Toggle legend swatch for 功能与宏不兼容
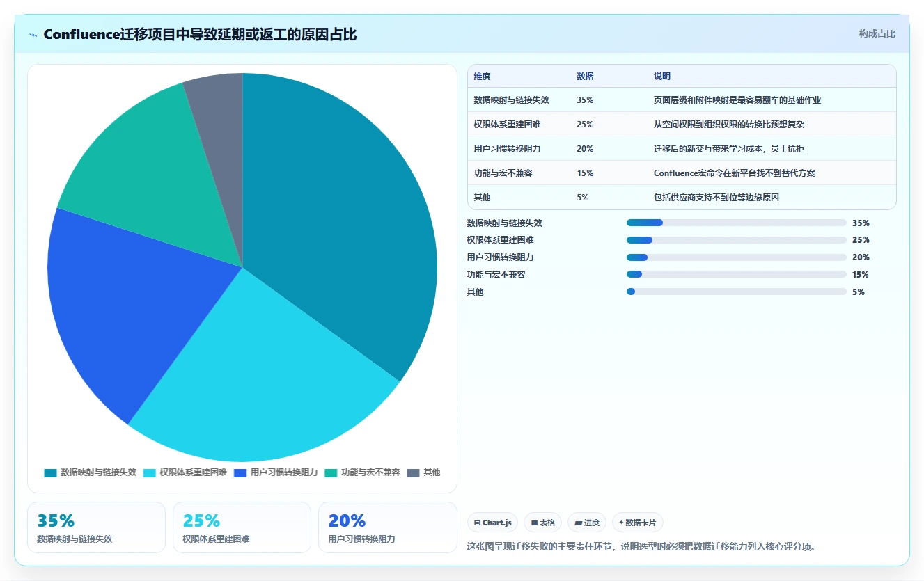 pyautogui.click(x=331, y=472)
